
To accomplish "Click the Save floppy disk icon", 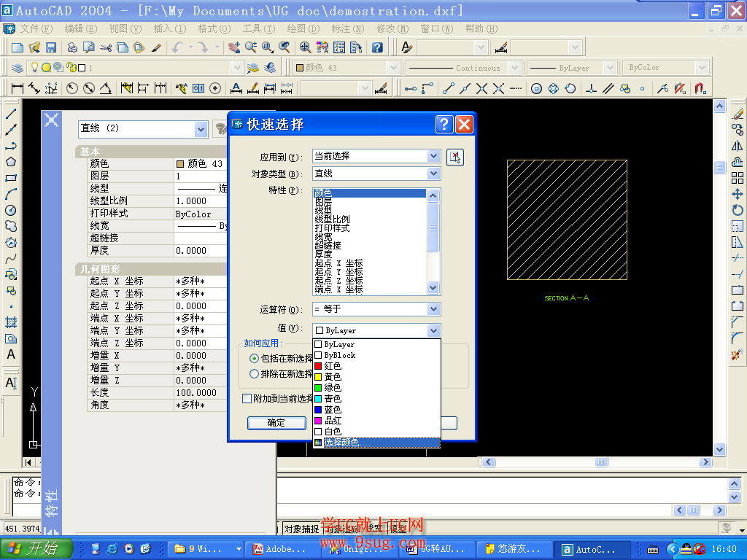I will [51, 47].
